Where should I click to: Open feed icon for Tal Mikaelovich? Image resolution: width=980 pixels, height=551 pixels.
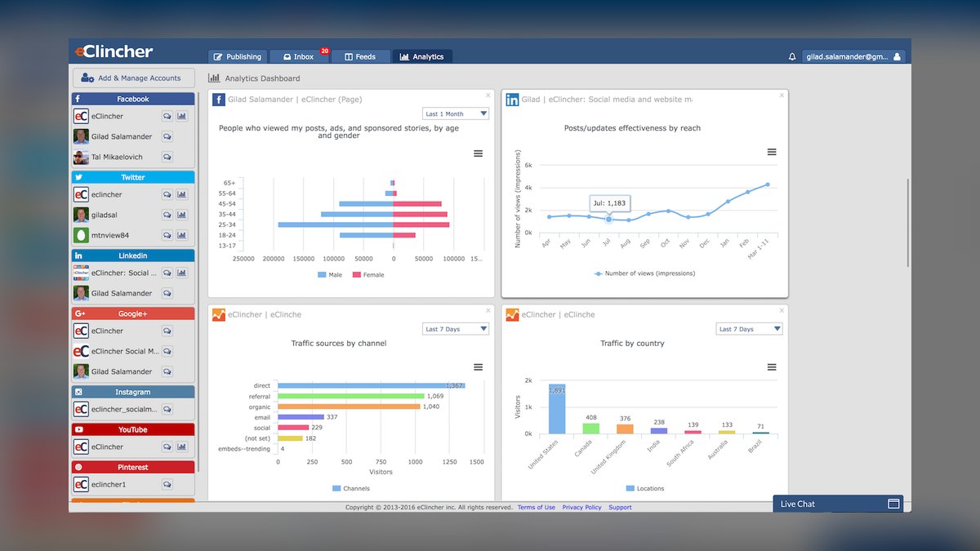pyautogui.click(x=167, y=157)
